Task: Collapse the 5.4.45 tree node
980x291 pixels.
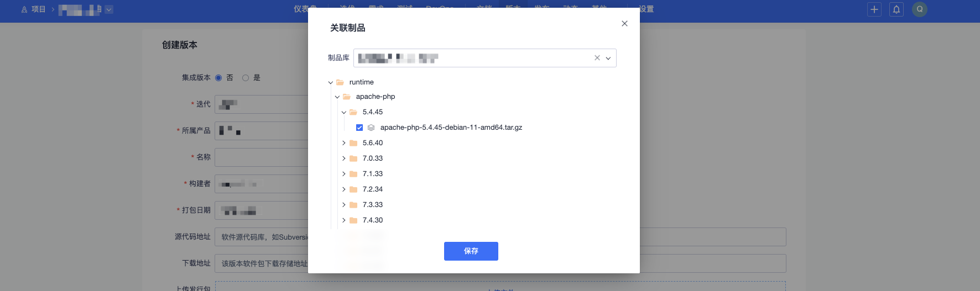Action: coord(344,112)
